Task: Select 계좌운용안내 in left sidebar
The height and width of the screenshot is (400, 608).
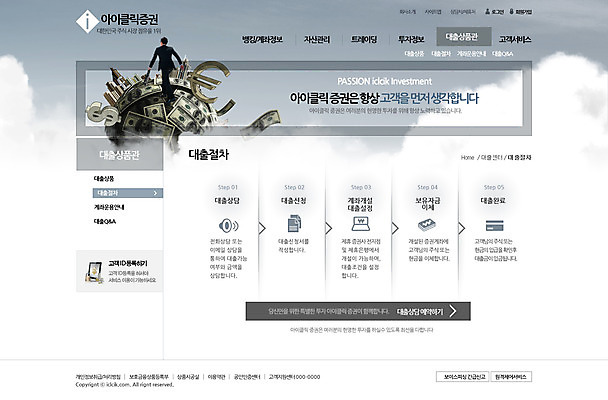Action: [109, 207]
